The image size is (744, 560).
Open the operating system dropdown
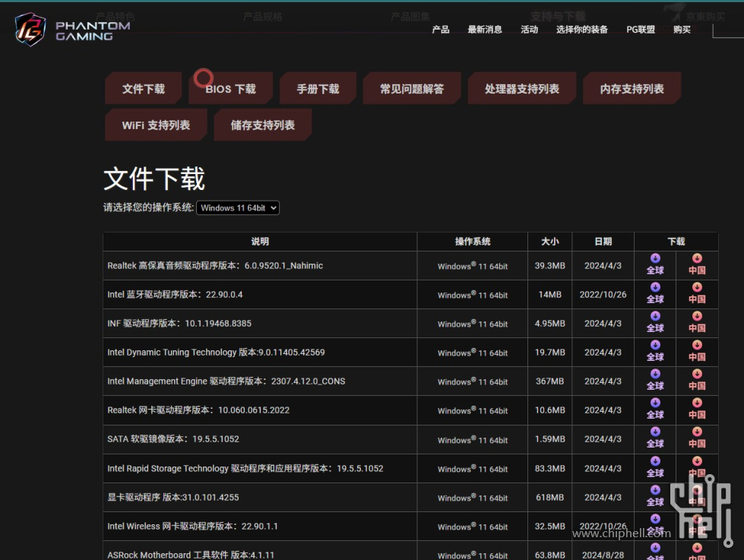pos(238,207)
